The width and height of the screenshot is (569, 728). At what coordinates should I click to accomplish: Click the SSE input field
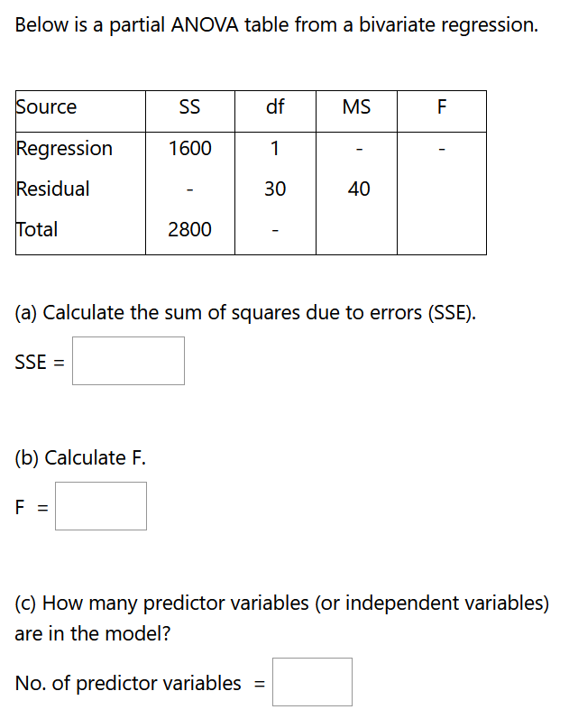point(128,361)
